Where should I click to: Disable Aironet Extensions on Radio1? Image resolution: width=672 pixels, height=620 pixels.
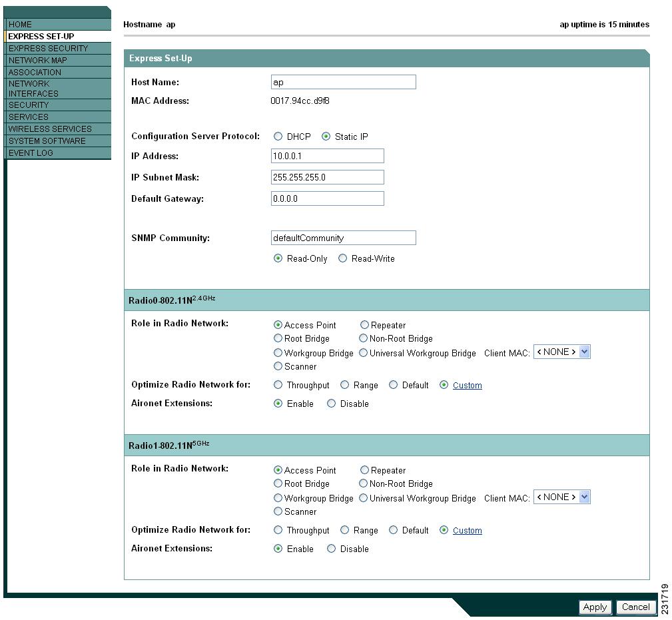click(331, 549)
